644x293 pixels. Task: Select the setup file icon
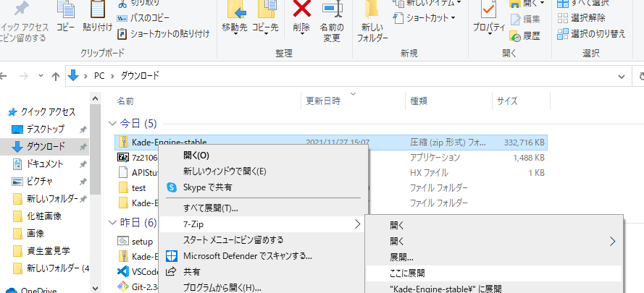[x=123, y=241]
